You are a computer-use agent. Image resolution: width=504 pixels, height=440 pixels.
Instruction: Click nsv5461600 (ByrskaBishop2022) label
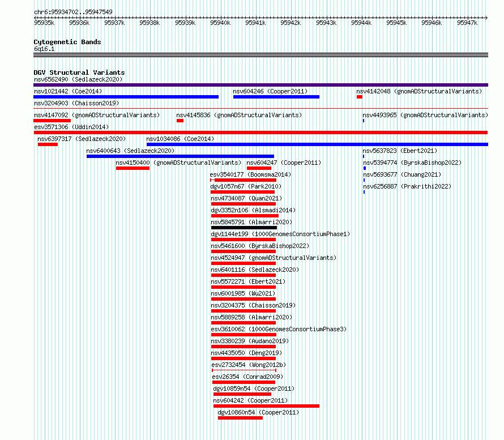(260, 246)
